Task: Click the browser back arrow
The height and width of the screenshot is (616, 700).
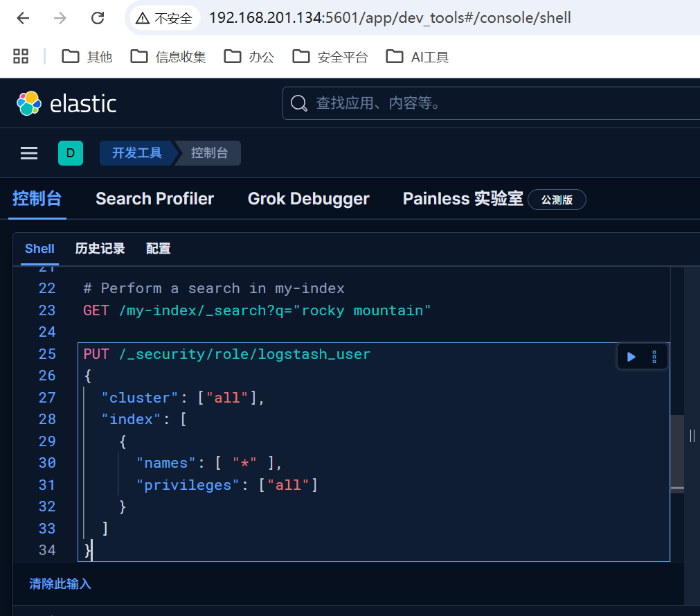Action: coord(23,18)
